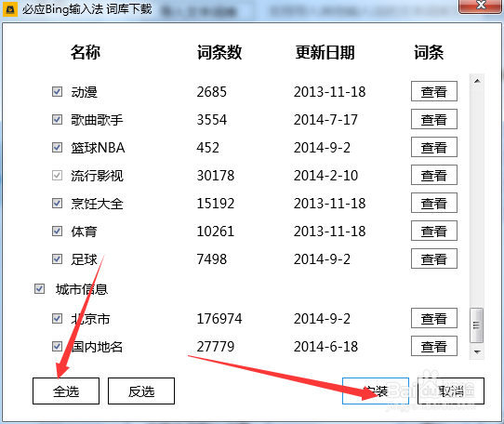Click the scrollbar up arrow

coord(477,81)
